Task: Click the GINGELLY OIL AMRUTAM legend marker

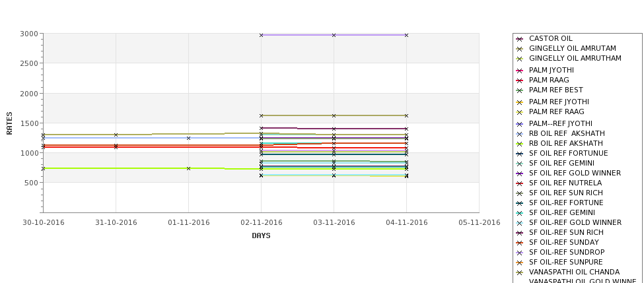Action: (519, 49)
